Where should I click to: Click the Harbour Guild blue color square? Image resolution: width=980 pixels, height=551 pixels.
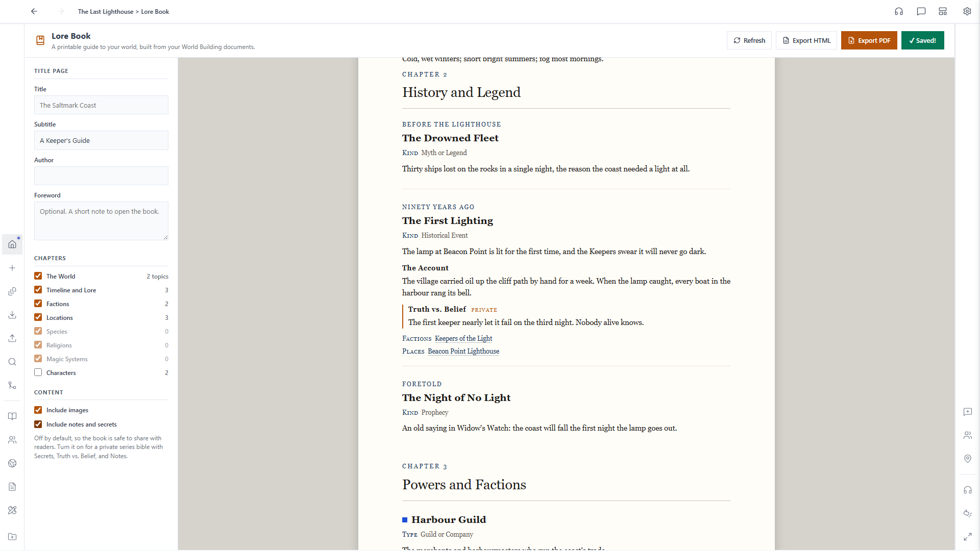click(x=405, y=520)
